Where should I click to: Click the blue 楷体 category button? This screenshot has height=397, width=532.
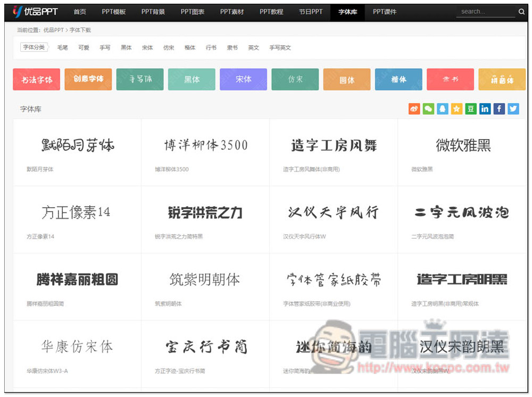tap(398, 80)
